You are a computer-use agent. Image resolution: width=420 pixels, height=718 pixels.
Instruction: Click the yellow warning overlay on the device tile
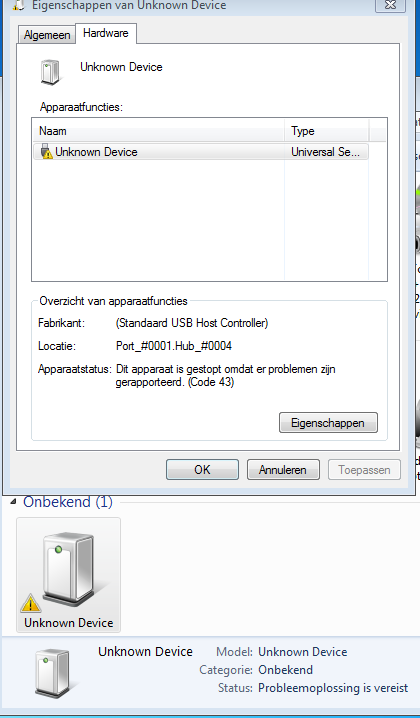pos(31,603)
